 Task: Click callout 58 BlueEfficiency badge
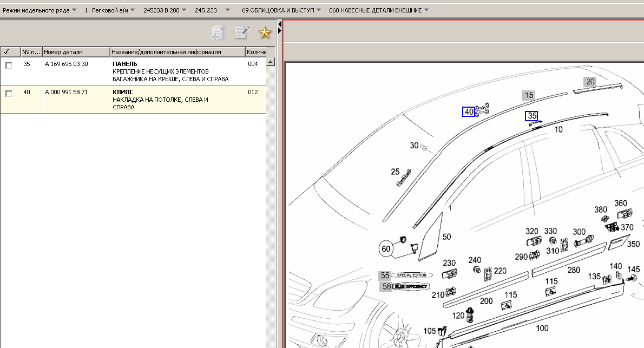coord(385,287)
